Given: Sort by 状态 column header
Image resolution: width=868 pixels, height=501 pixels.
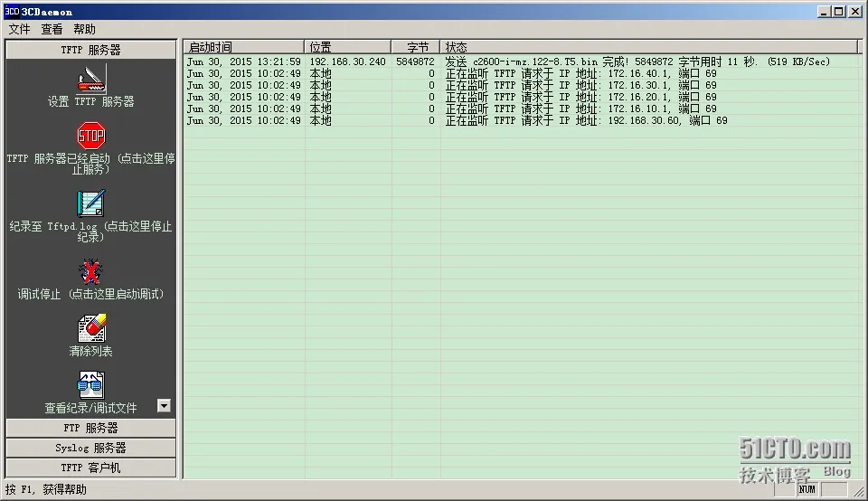Looking at the screenshot, I should point(648,47).
